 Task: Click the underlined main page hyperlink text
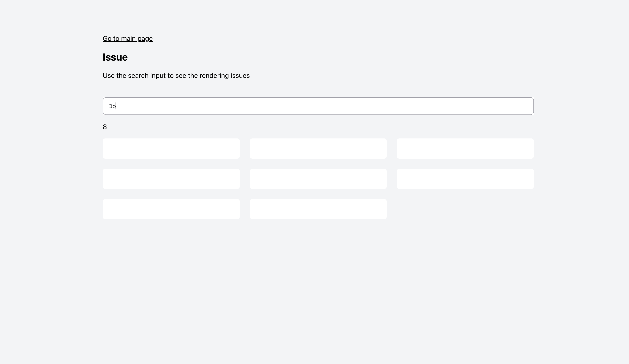128,39
